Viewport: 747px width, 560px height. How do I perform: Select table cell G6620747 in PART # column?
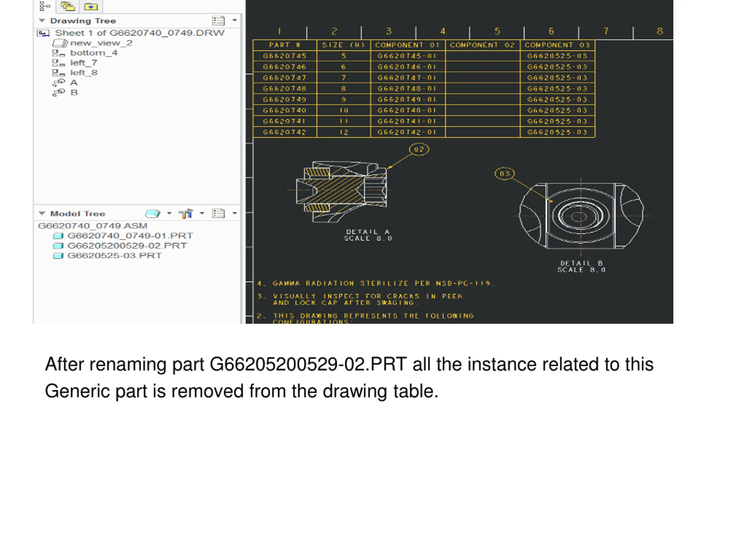[x=285, y=78]
